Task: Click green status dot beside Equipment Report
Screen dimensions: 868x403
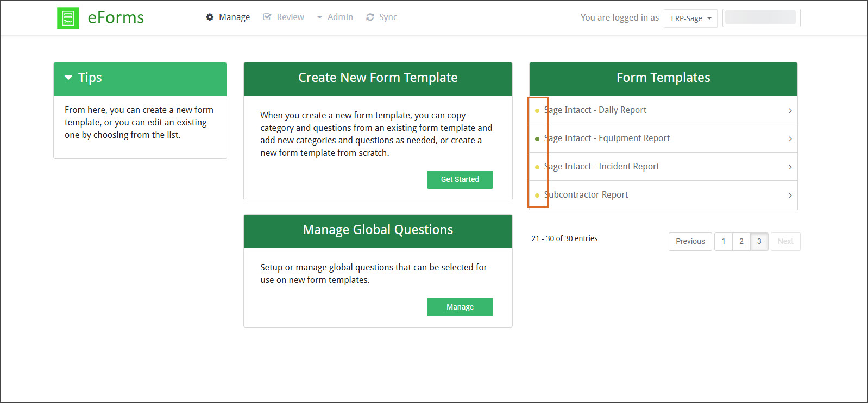Action: (x=537, y=139)
